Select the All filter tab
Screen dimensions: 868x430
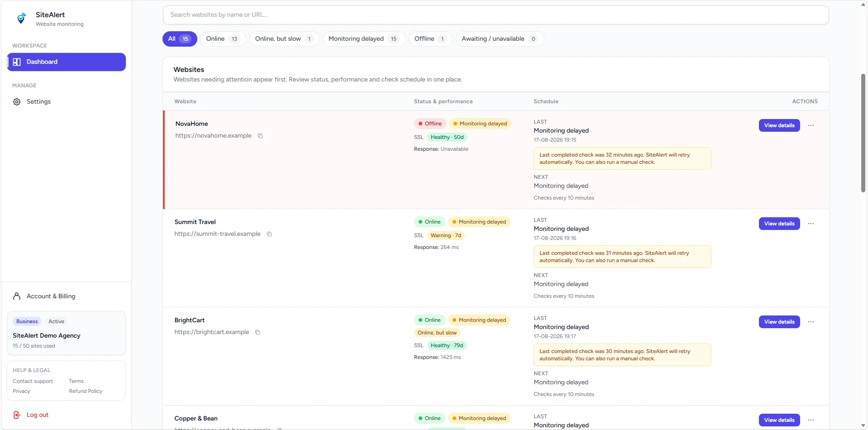click(x=180, y=39)
